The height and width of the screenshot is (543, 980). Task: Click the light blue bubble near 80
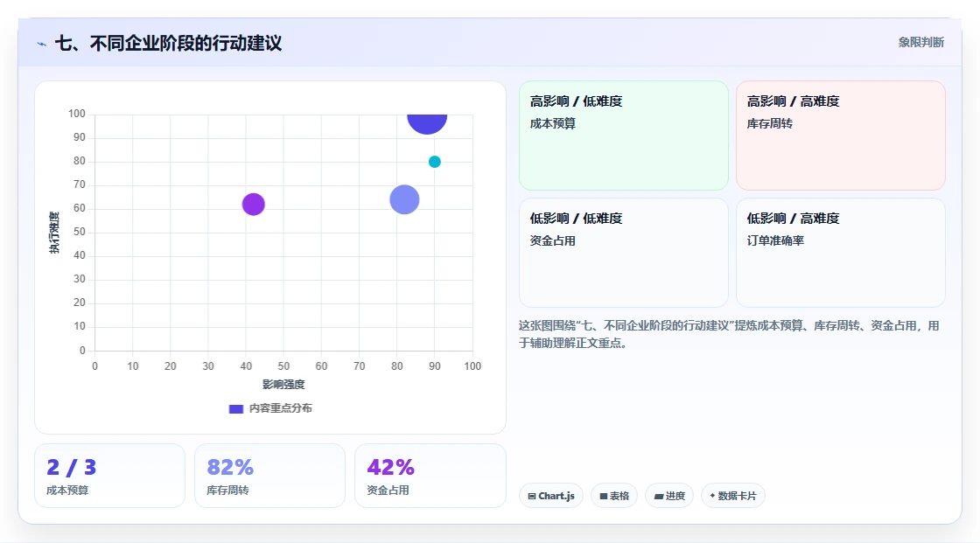coord(404,199)
